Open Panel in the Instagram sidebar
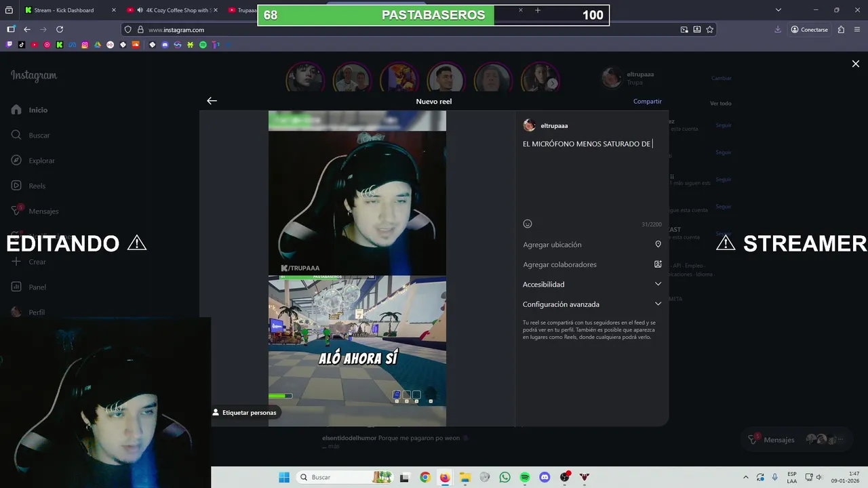Viewport: 868px width, 488px height. (x=29, y=287)
